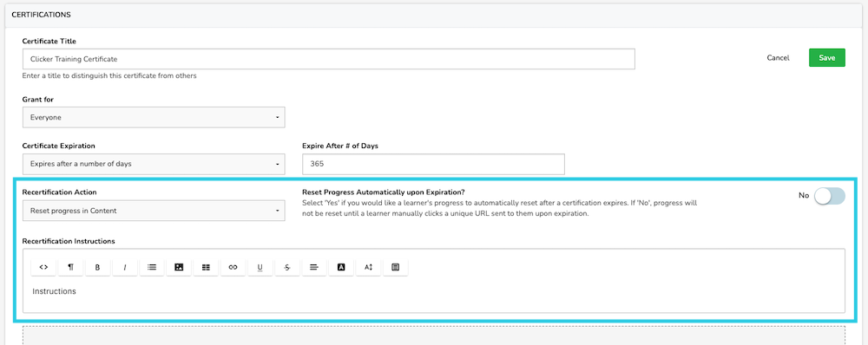868x345 pixels.
Task: Open the text color picker icon
Action: pyautogui.click(x=341, y=267)
